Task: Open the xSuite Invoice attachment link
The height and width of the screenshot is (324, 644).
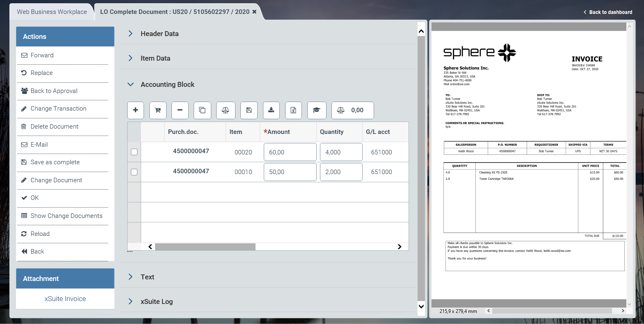Action: (65, 299)
